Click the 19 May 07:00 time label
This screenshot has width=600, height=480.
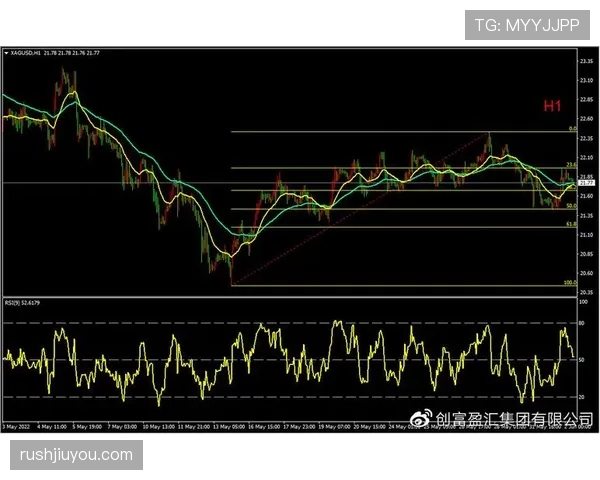[x=334, y=427]
